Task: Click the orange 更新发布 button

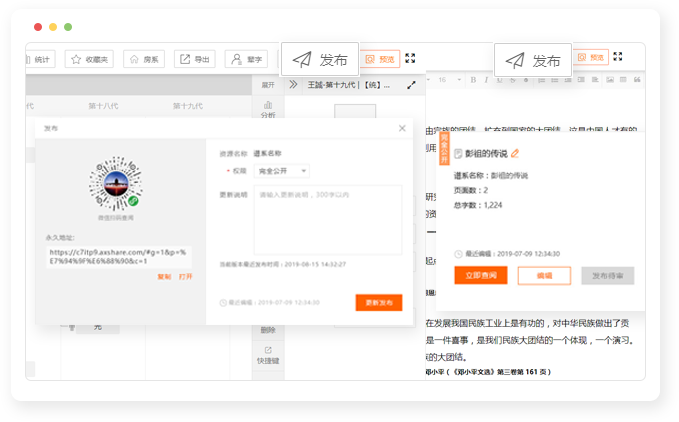Action: click(x=378, y=302)
